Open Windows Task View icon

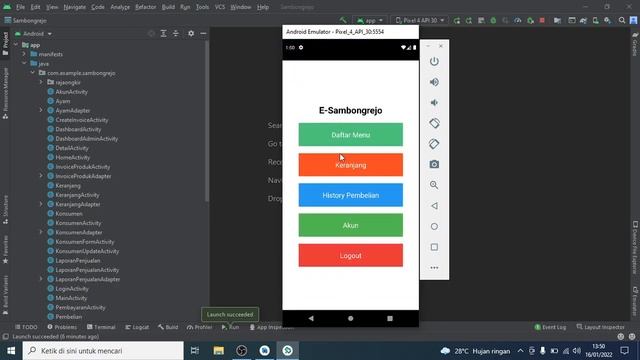point(195,351)
